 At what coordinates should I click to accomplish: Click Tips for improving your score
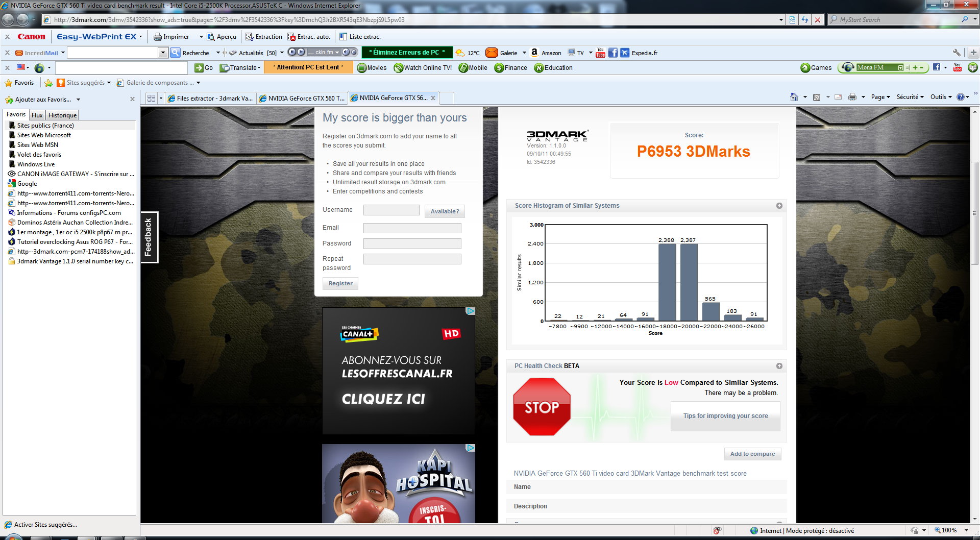[725, 416]
